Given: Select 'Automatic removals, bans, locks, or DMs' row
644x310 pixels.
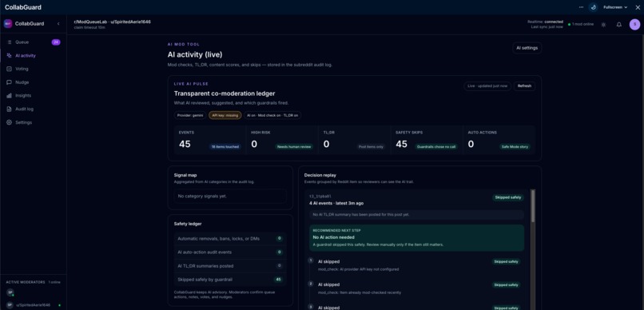Looking at the screenshot, I should point(230,239).
